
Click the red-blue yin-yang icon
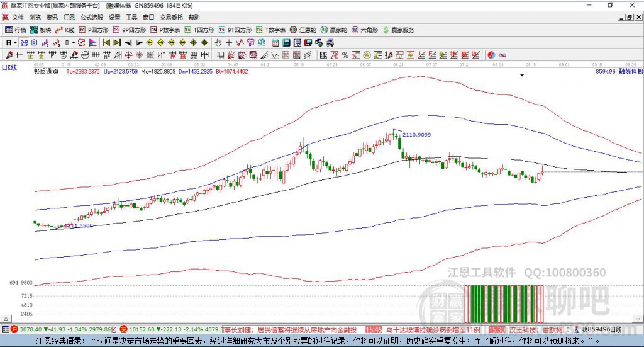click(x=491, y=55)
